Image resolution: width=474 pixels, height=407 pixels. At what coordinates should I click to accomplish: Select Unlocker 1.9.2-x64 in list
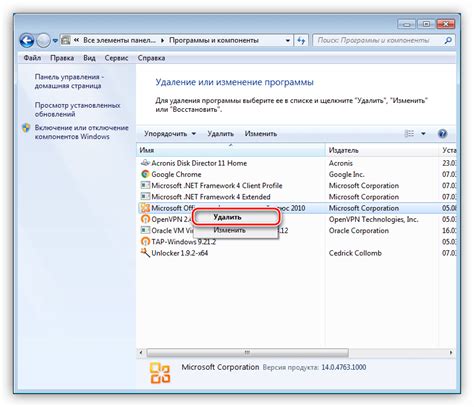pos(297,253)
